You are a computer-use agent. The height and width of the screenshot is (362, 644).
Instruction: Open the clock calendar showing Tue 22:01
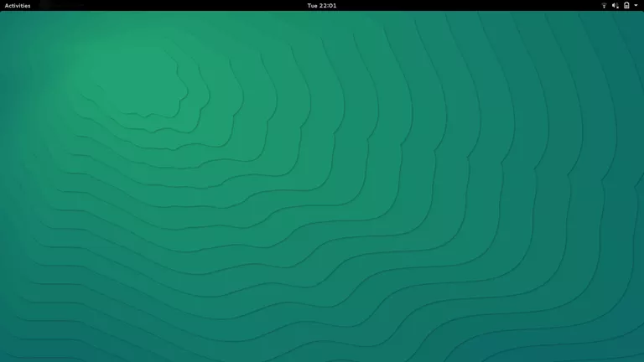[x=322, y=5]
